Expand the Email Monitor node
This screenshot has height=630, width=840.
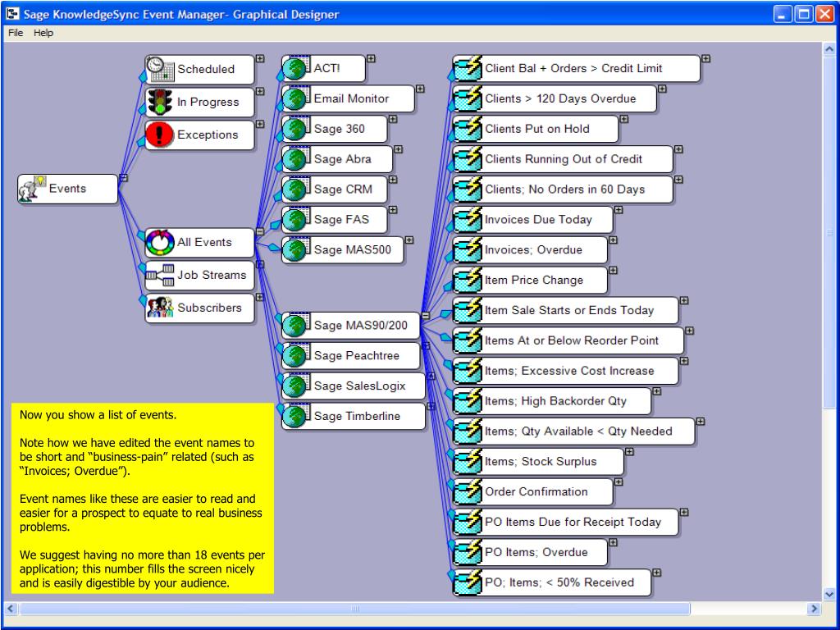click(420, 89)
